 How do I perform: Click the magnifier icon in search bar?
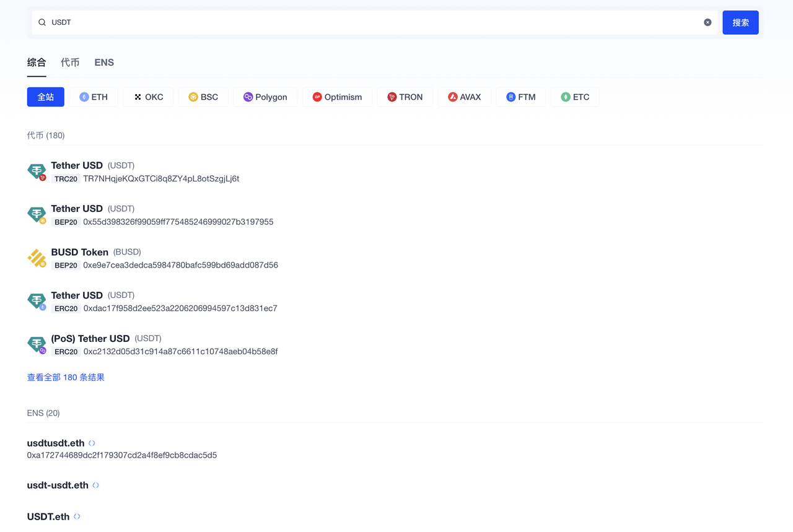pos(42,22)
